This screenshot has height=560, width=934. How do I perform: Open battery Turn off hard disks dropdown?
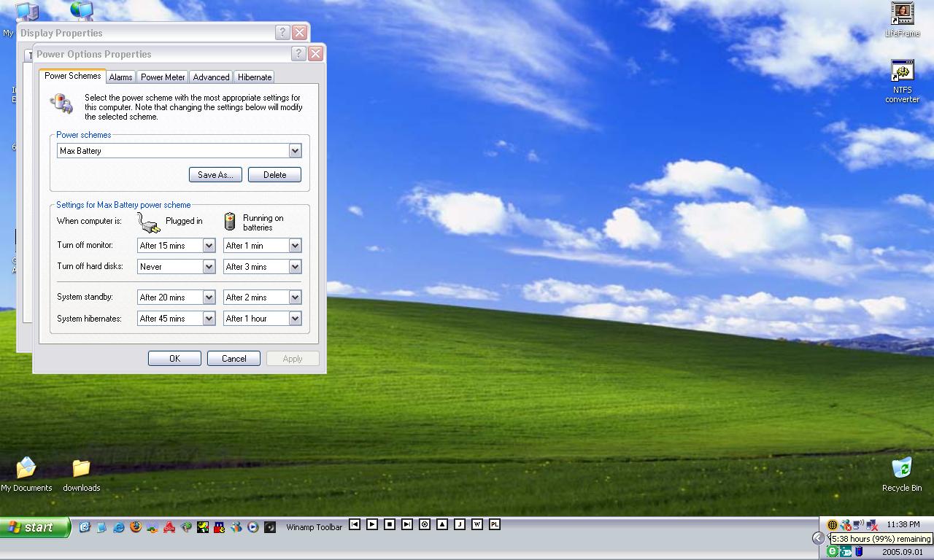pyautogui.click(x=295, y=267)
